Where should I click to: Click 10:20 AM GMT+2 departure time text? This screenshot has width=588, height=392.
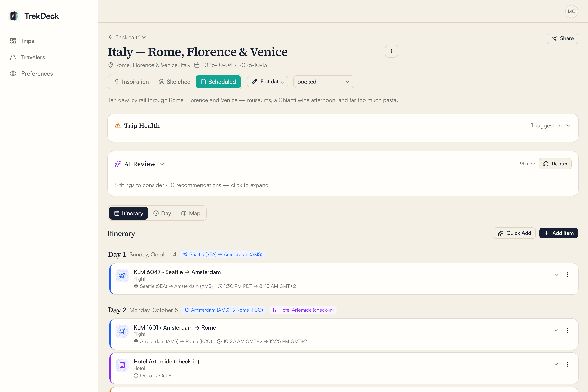pyautogui.click(x=243, y=342)
